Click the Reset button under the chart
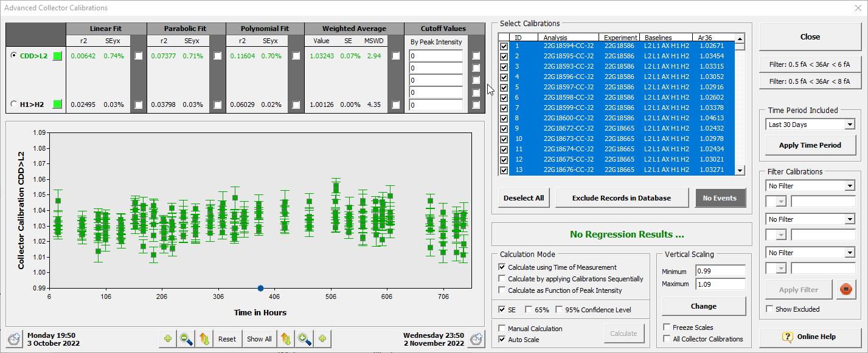This screenshot has width=868, height=353. click(227, 338)
